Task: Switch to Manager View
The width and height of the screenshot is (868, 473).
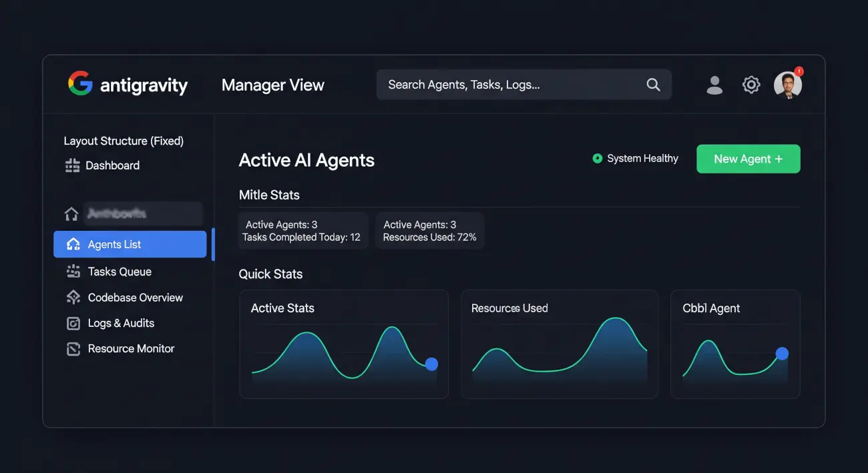Action: pos(272,84)
